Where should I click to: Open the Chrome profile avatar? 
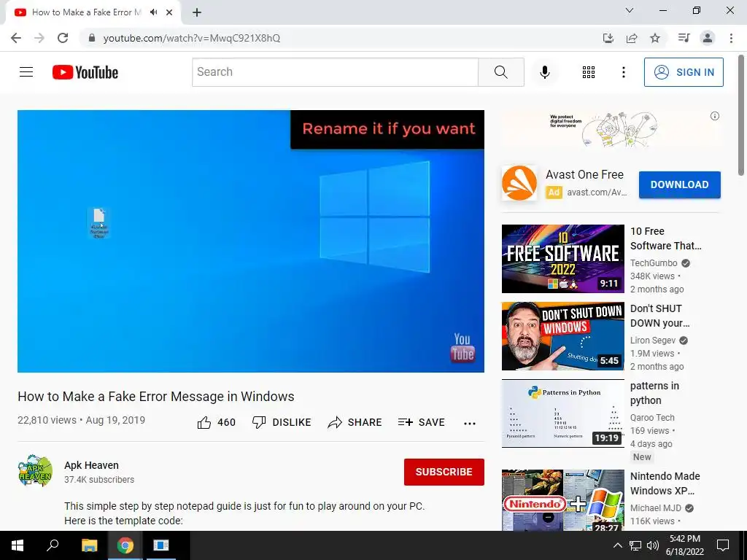[708, 38]
